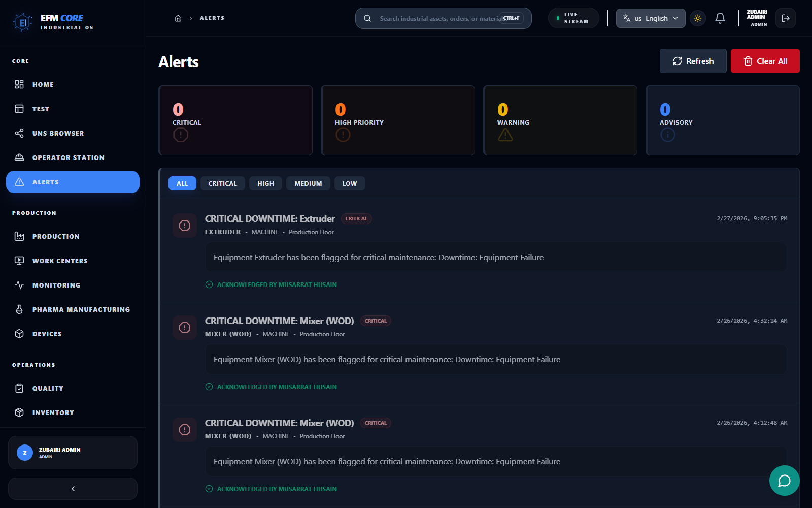812x508 pixels.
Task: Click the logout icon in the header
Action: point(786,18)
